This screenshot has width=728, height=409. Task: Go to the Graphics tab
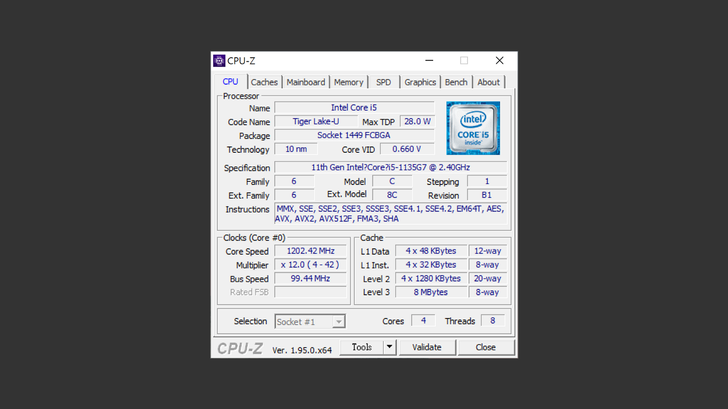pyautogui.click(x=420, y=82)
